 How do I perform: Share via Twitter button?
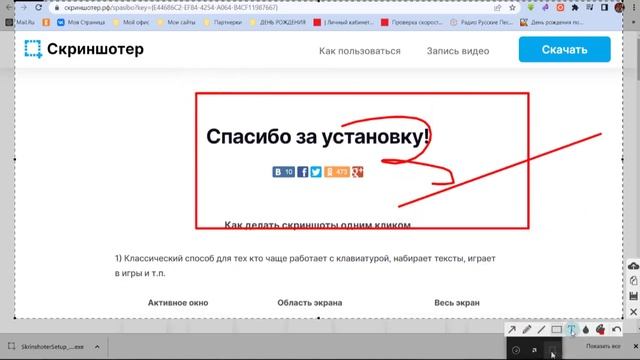tap(316, 172)
